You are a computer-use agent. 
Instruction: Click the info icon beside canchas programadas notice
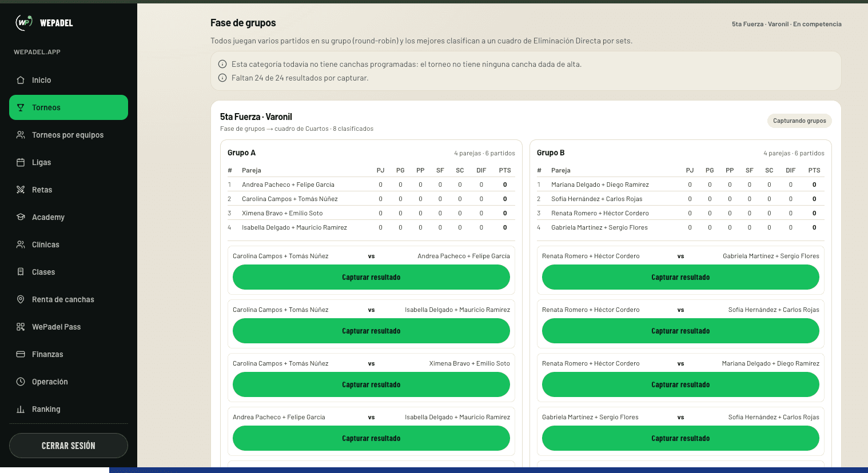(x=222, y=64)
